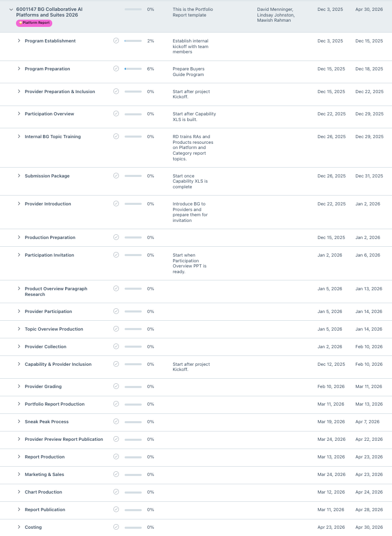392x536 pixels.
Task: Click completion icon for Submission Package
Action: [116, 176]
